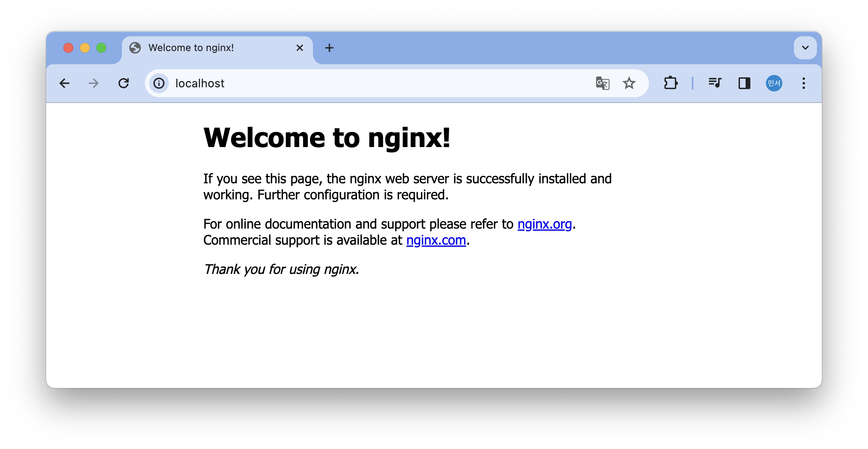Toggle the browser side panel
This screenshot has height=449, width=868.
tap(744, 83)
